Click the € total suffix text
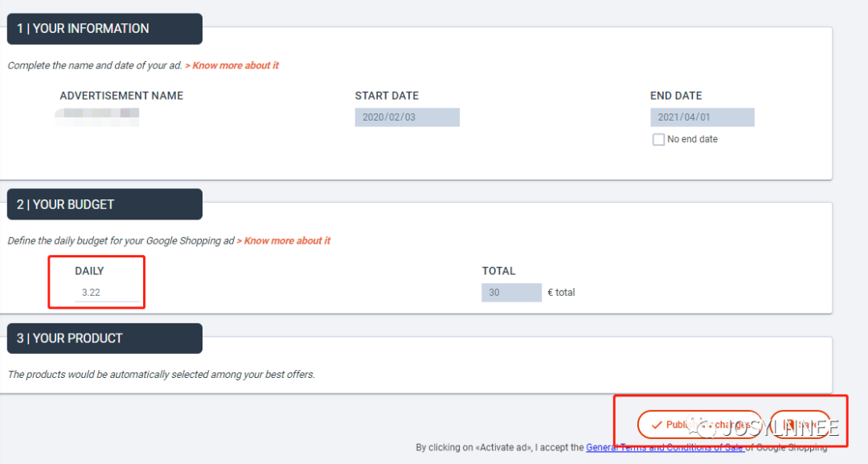 (x=561, y=293)
